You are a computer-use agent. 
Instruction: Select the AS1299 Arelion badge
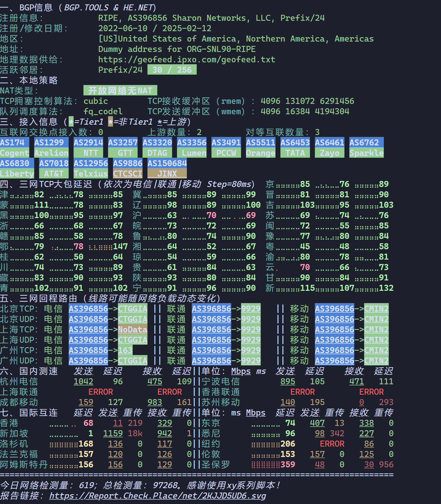coord(51,148)
